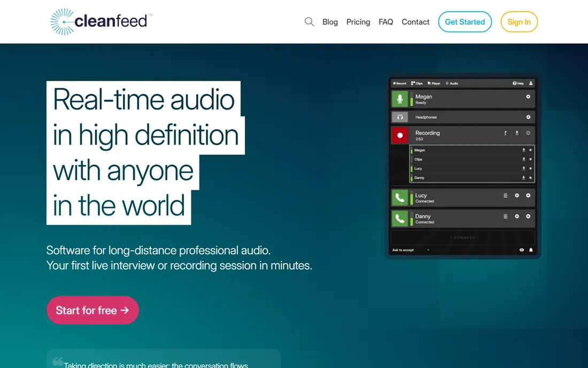
Task: Open the Ask to accept dropdown
Action: point(411,250)
